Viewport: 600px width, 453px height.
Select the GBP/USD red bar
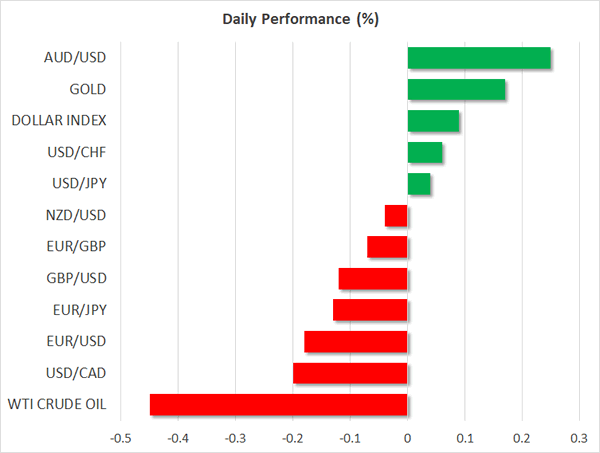(373, 279)
